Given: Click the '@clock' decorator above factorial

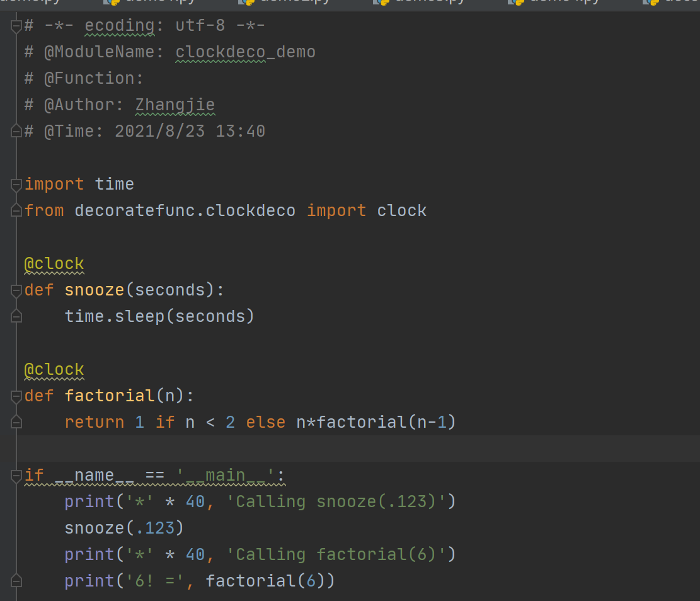Looking at the screenshot, I should coord(54,370).
